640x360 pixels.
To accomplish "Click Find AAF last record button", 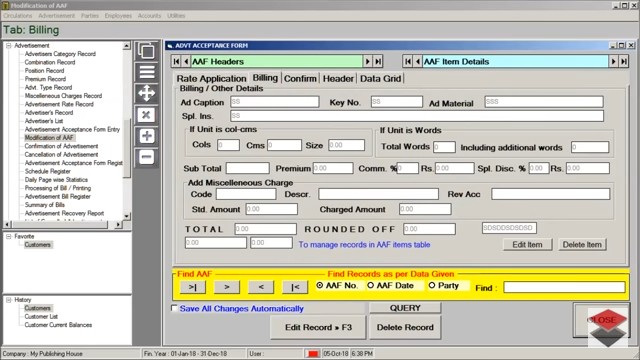I will pyautogui.click(x=193, y=287).
